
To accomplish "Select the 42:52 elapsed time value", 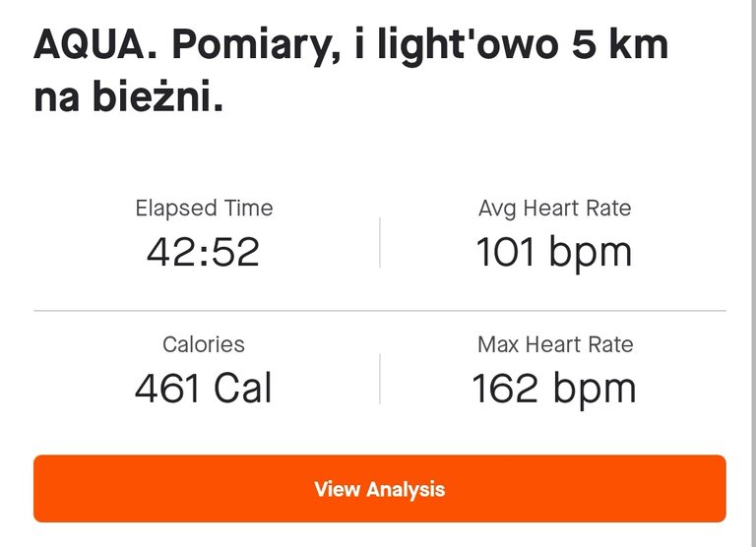I will pos(203,252).
